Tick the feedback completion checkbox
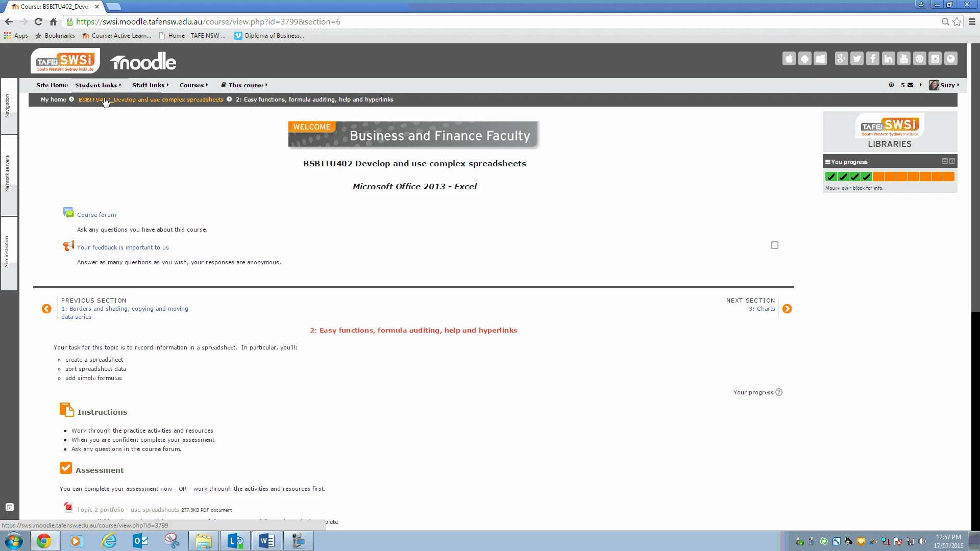The height and width of the screenshot is (551, 980). [775, 245]
